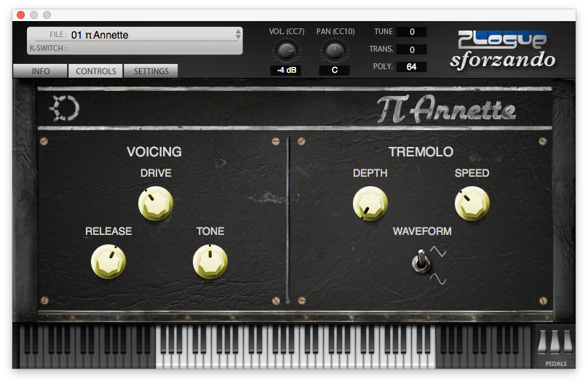Close the sforzando window
This screenshot has width=588, height=384.
coord(21,15)
